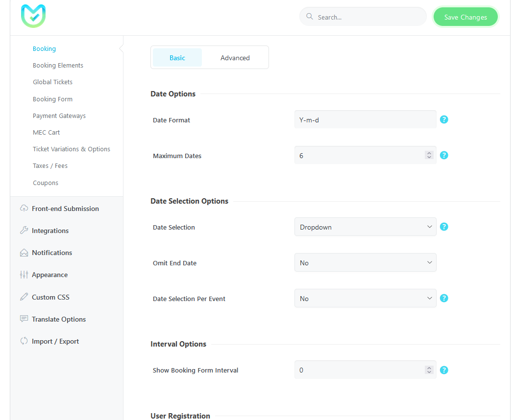Viewport: 513px width, 420px height.
Task: Open the Date Selection dropdown
Action: 365,227
